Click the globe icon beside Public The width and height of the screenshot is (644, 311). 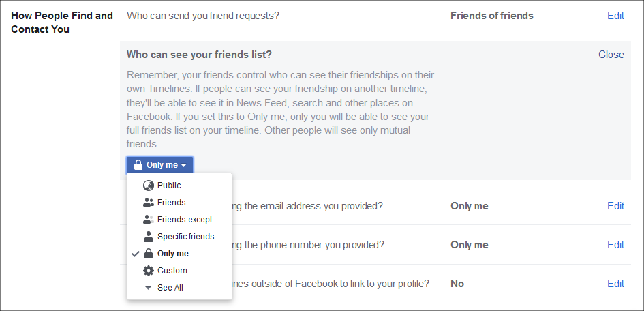point(149,186)
